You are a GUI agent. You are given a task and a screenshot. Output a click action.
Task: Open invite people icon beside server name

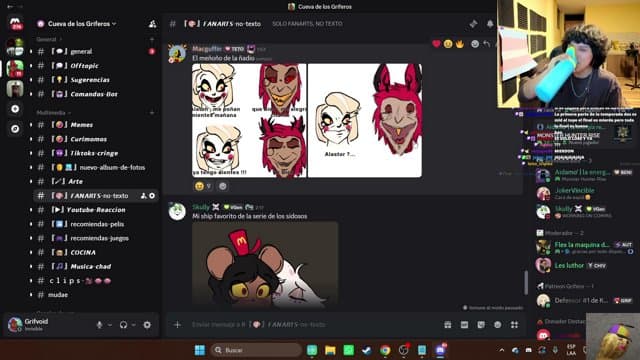point(152,24)
